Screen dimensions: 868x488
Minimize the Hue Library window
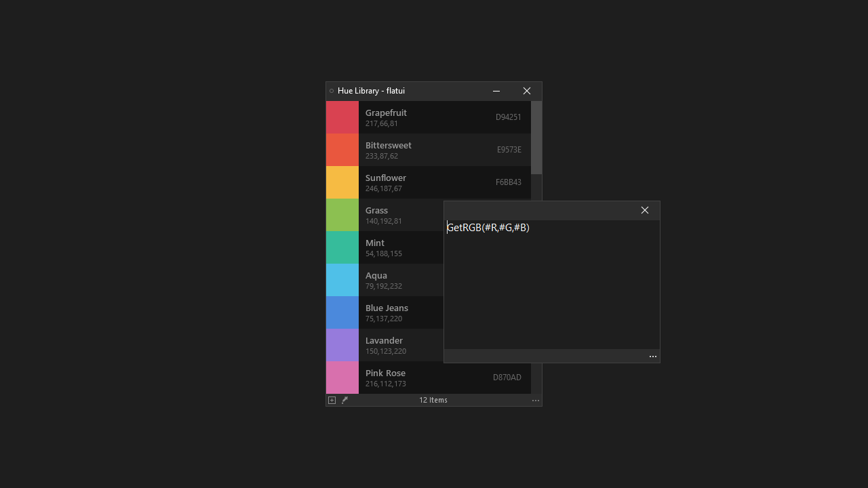[x=496, y=91]
